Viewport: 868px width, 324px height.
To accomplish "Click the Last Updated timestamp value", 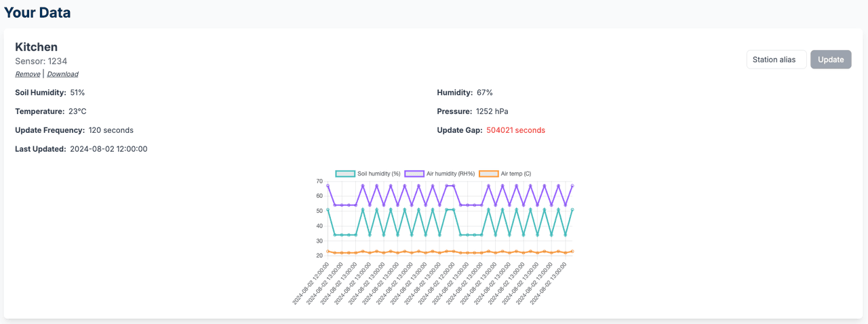I will tap(108, 149).
